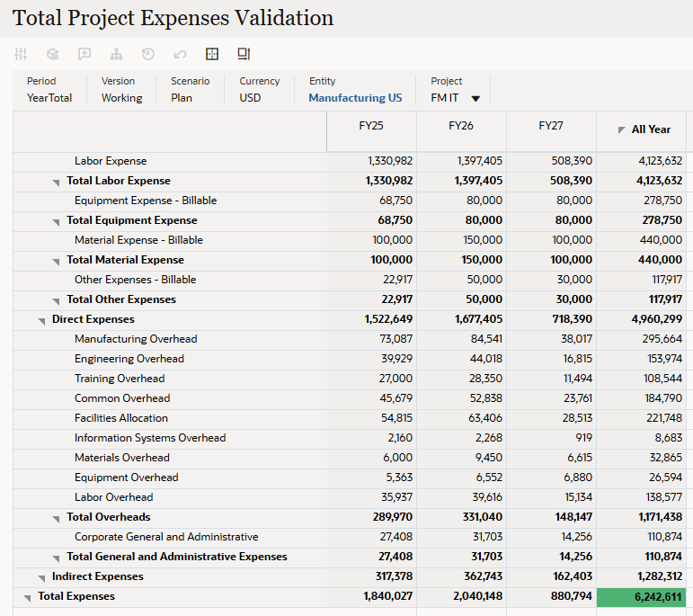This screenshot has width=693, height=616.
Task: Click Direct Expenses All Year cell 4,960,299
Action: click(x=641, y=319)
